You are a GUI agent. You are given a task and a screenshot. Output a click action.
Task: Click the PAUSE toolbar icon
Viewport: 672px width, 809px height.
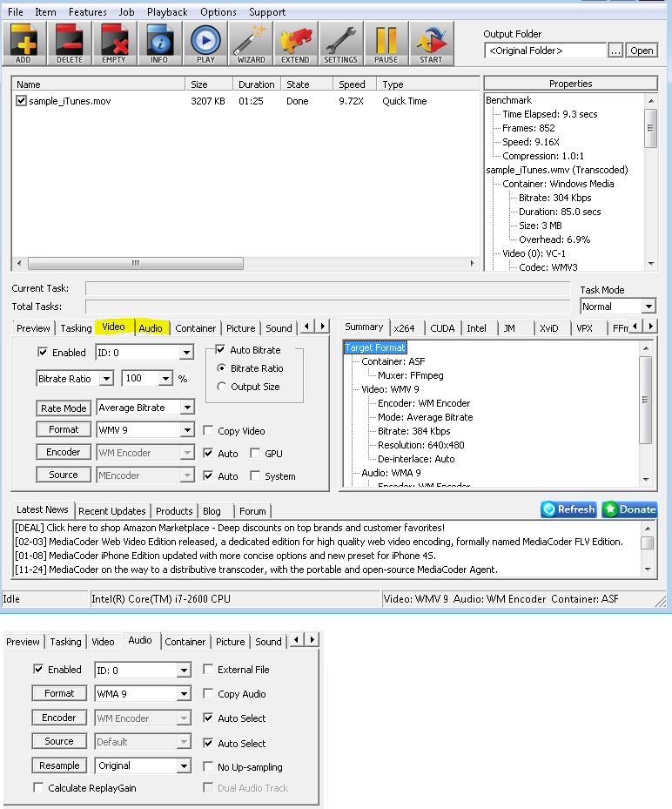(x=386, y=44)
